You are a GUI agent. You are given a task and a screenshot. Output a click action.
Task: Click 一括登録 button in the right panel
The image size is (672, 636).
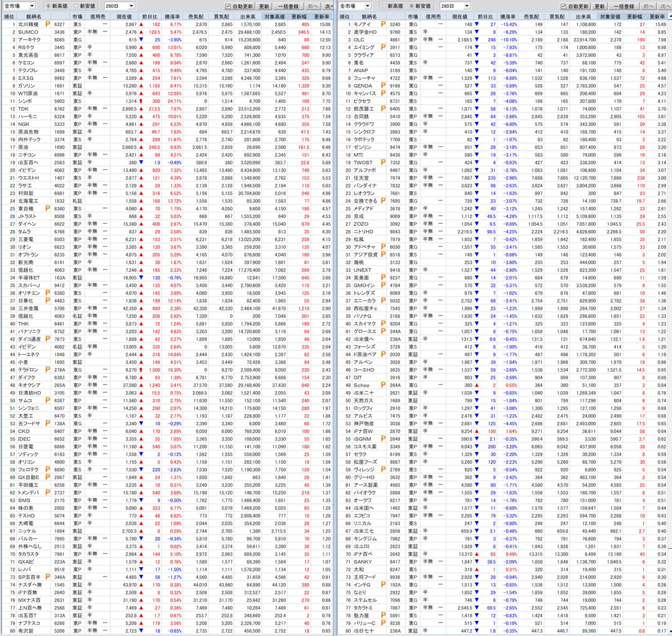[624, 6]
